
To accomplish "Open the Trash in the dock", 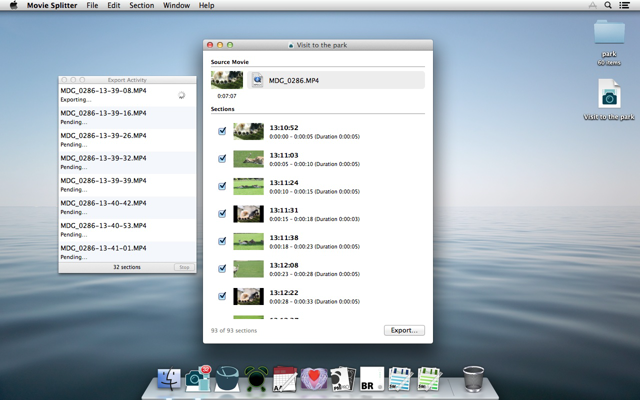I will 473,378.
